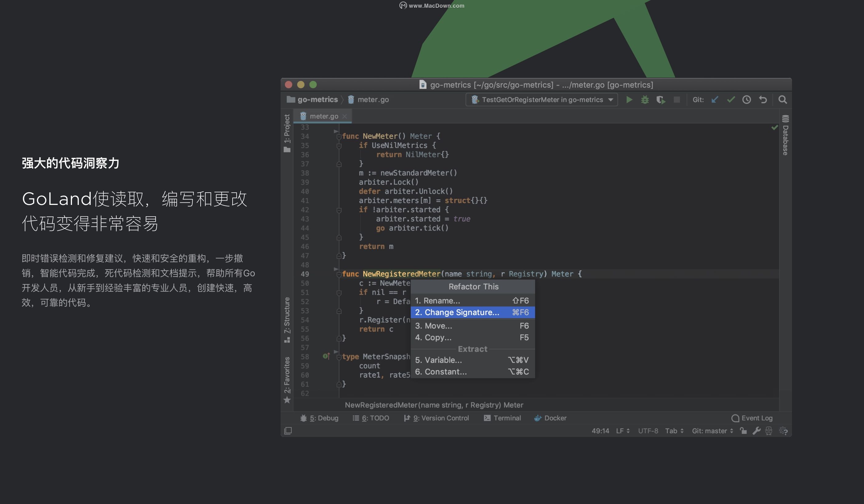Open the 5: Debug tool window
Screen dimensions: 864x504
(319, 418)
